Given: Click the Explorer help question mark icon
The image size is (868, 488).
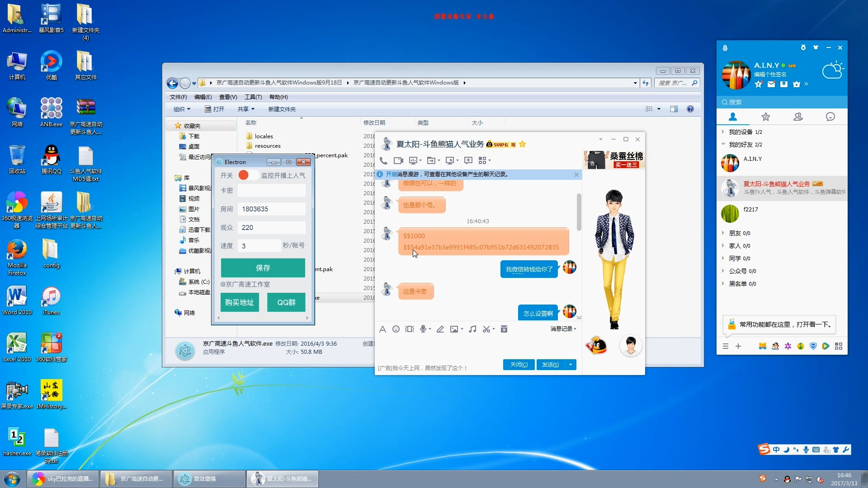Looking at the screenshot, I should coord(690,109).
